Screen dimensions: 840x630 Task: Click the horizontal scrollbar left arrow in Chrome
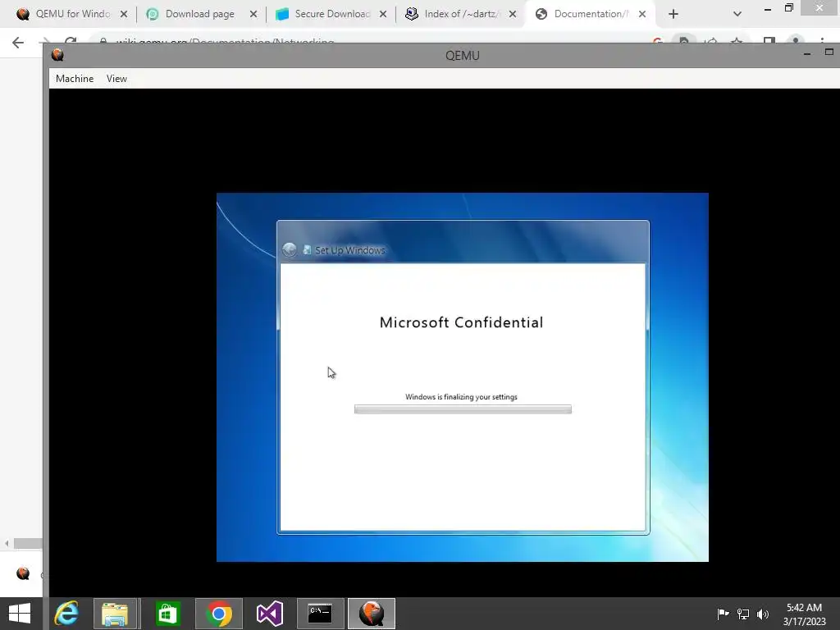pyautogui.click(x=7, y=543)
